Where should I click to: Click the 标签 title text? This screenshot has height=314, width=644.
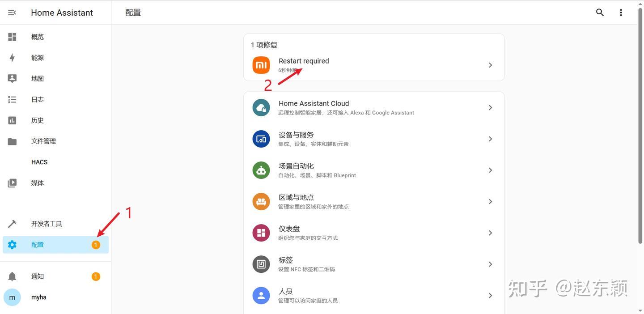point(286,260)
